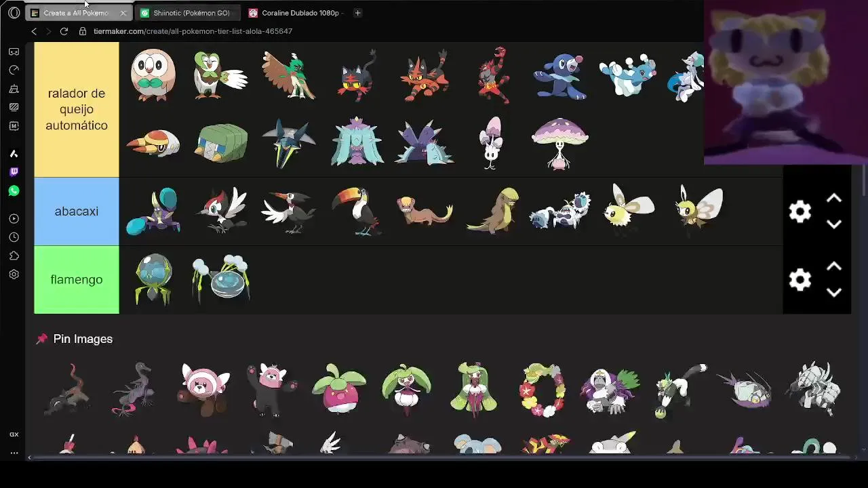
Task: Click the site security lock icon
Action: [83, 31]
